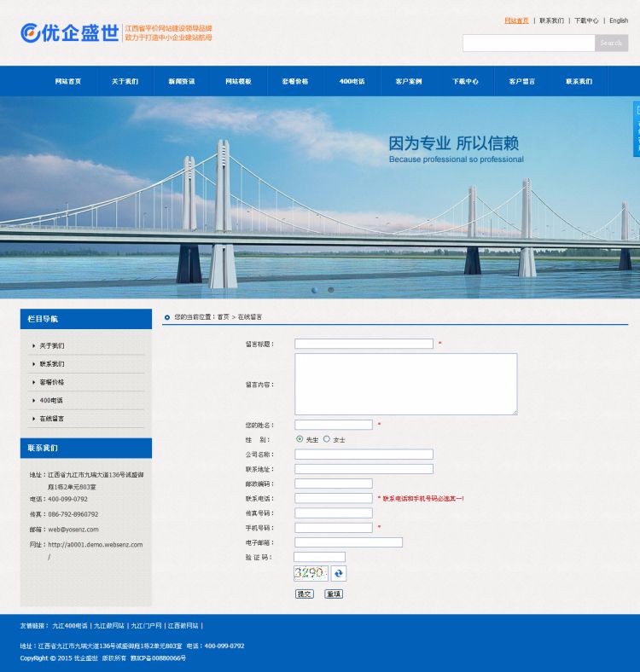640x672 pixels.
Task: Click the 提交 submit button
Action: click(x=304, y=594)
